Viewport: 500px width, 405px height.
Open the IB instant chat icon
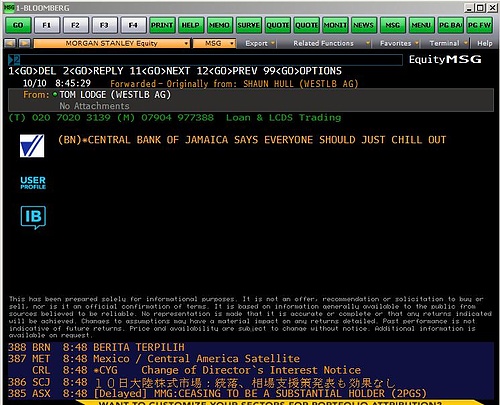tap(33, 217)
